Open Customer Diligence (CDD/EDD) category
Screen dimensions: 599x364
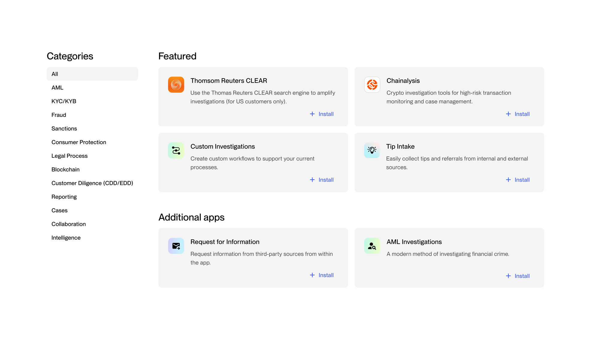(92, 183)
